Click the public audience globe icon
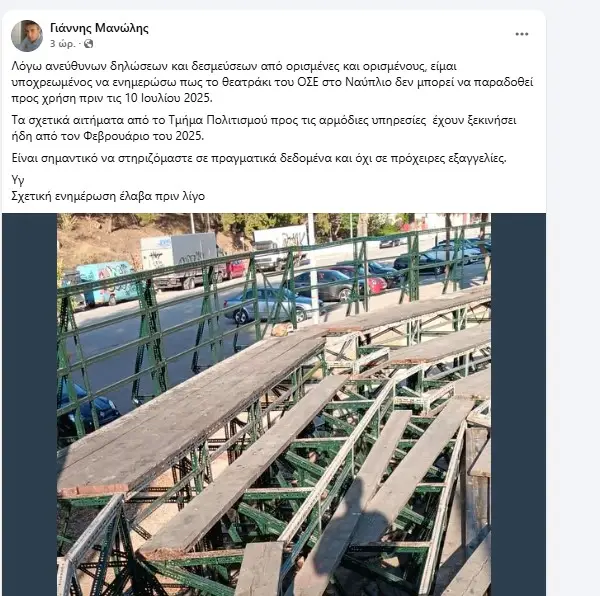600x596 pixels. (89, 44)
